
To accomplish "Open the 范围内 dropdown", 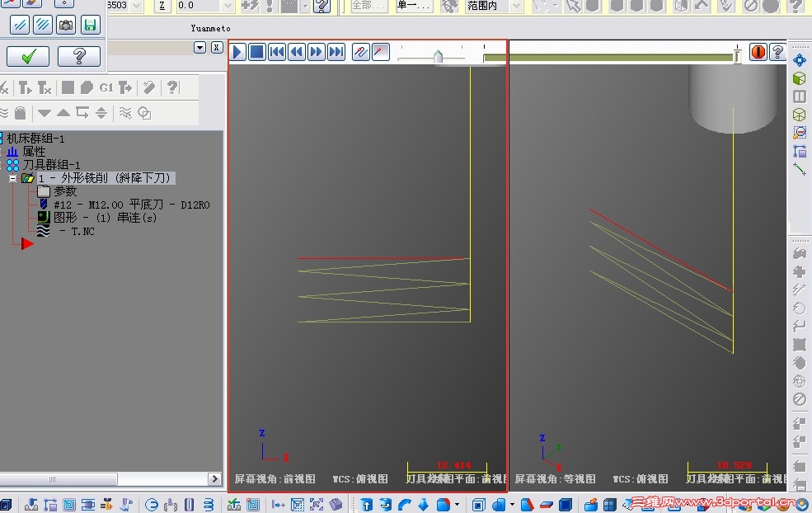I will [516, 6].
